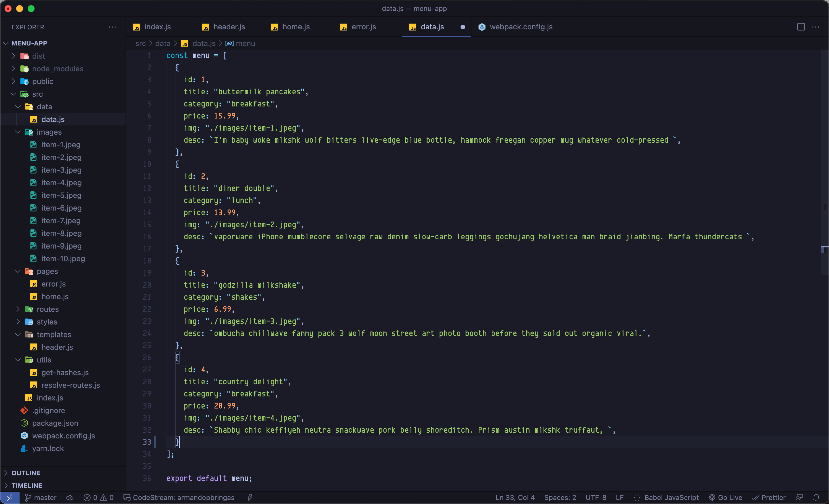This screenshot has height=504, width=829.
Task: Switch to the header.js tab
Action: (229, 27)
